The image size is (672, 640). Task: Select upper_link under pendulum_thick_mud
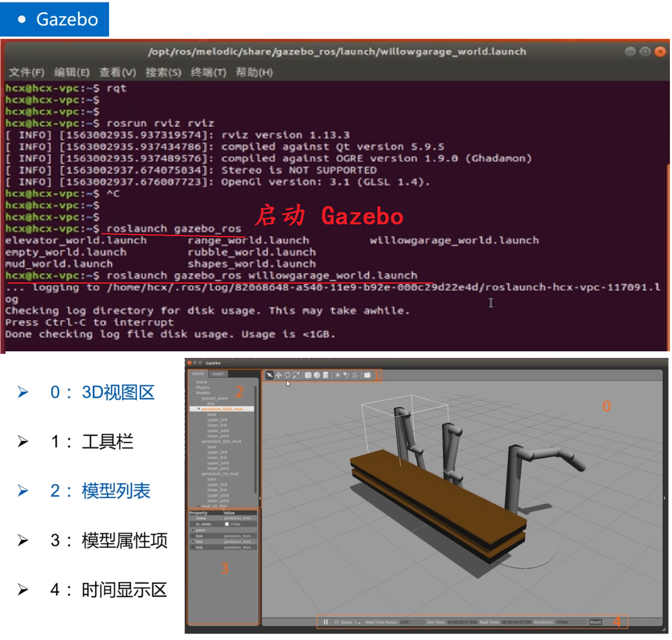217,420
